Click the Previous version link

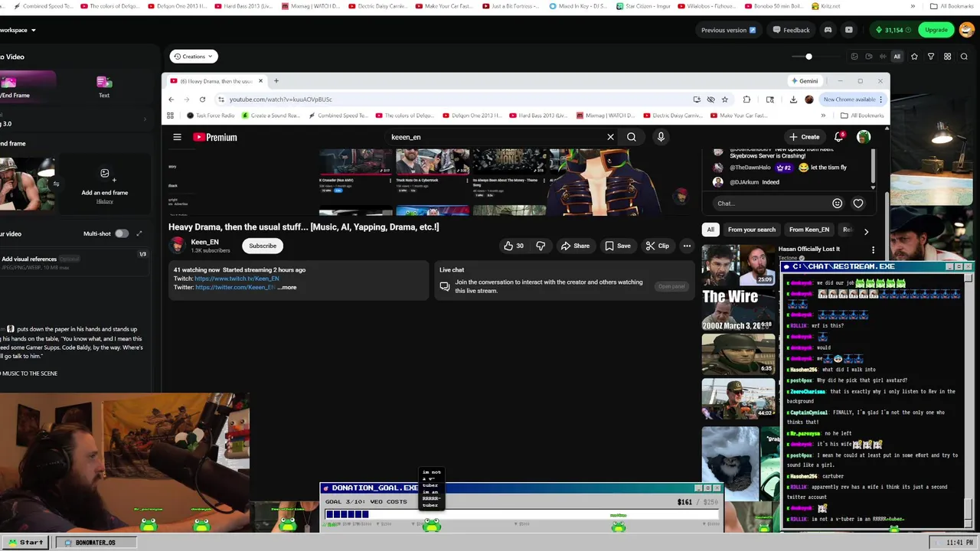click(x=728, y=30)
